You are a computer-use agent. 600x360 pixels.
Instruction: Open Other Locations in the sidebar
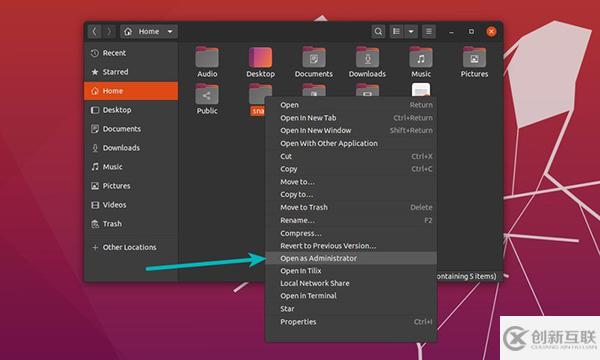pyautogui.click(x=131, y=248)
